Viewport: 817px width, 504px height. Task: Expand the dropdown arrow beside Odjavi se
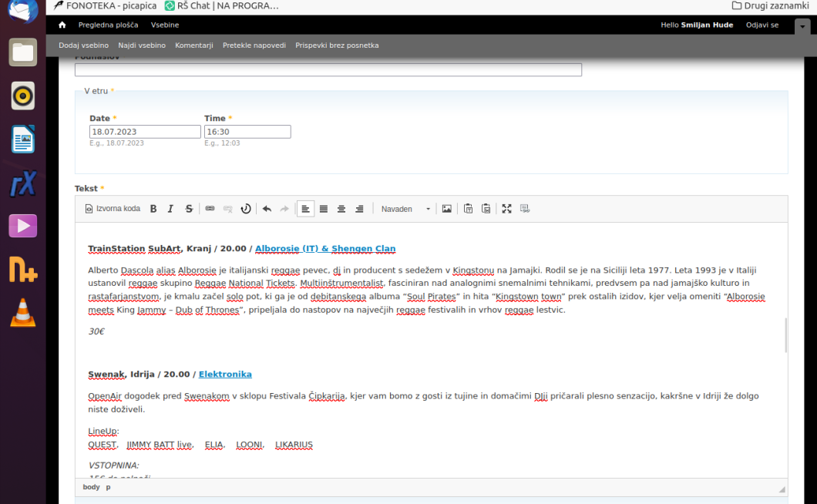802,25
